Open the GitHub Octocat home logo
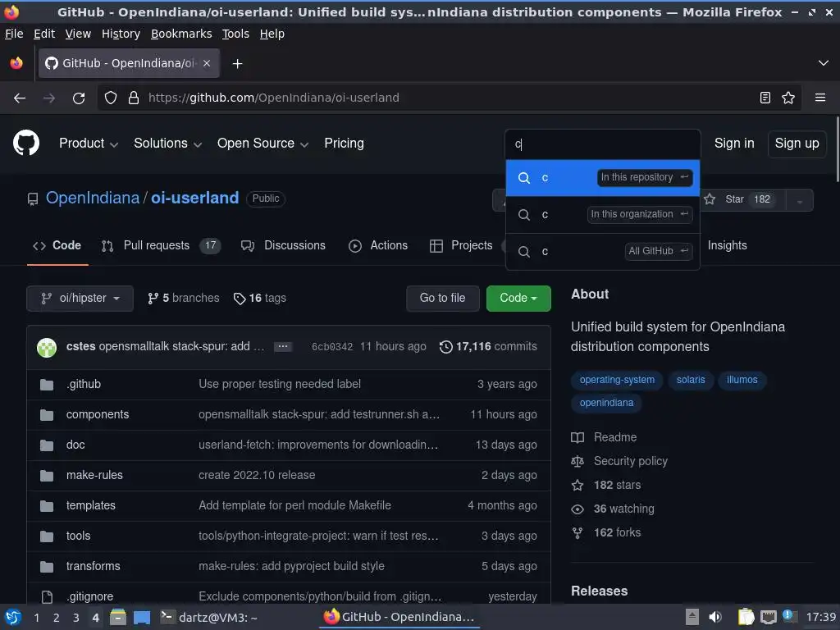 tap(26, 143)
